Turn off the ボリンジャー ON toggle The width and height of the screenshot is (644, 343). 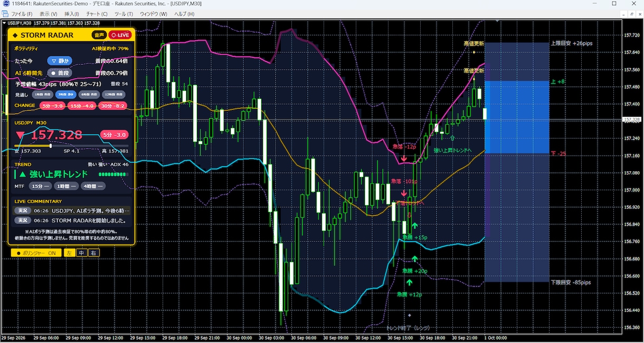pyautogui.click(x=36, y=253)
